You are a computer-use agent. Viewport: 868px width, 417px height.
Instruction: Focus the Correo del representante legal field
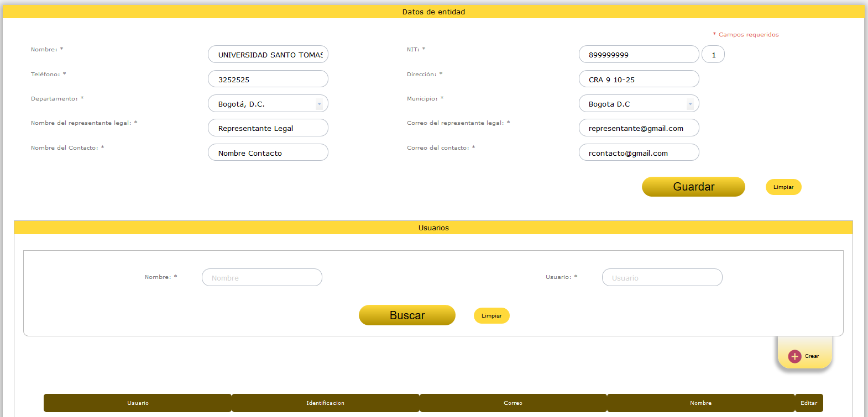tap(638, 128)
